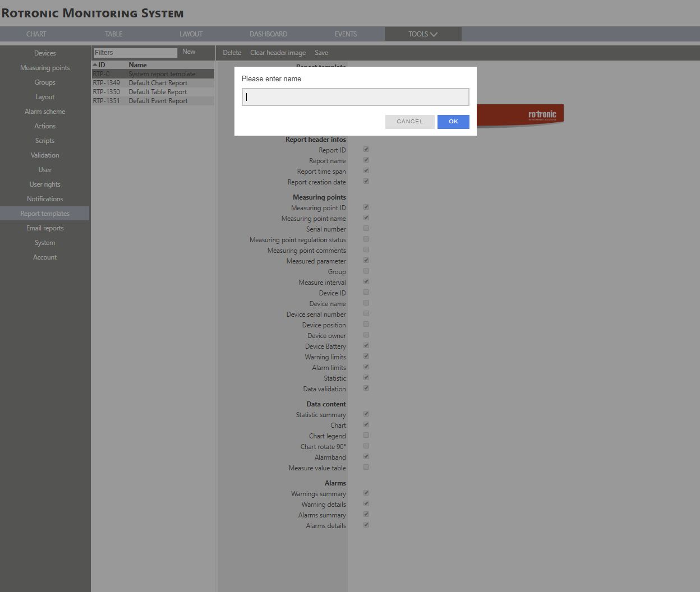
Task: Select Default Table Report row
Action: [x=153, y=92]
